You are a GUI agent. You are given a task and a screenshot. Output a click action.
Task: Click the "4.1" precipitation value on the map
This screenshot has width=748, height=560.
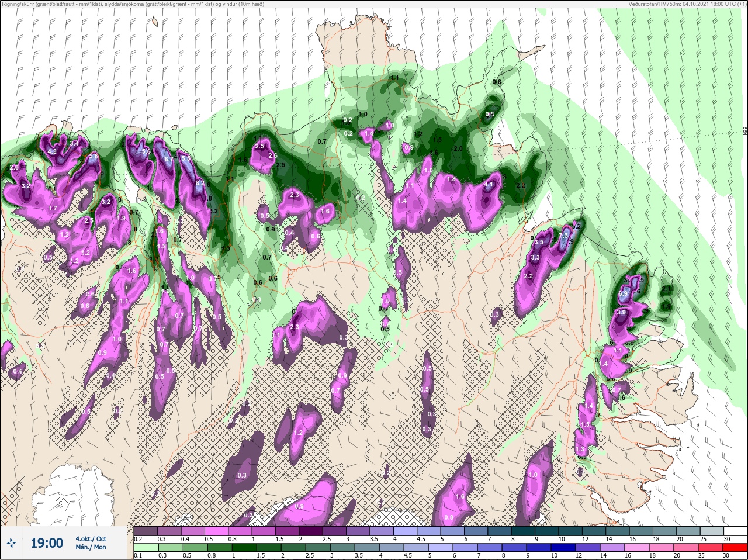click(490, 185)
